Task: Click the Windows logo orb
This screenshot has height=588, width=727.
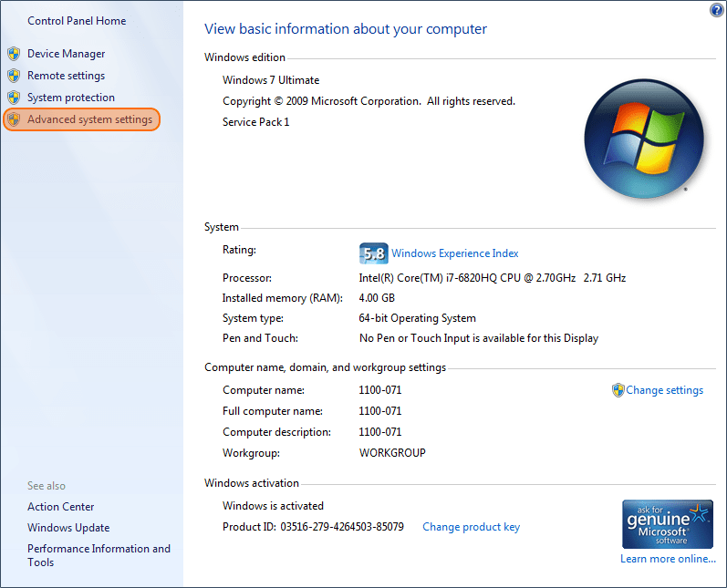Action: (644, 139)
